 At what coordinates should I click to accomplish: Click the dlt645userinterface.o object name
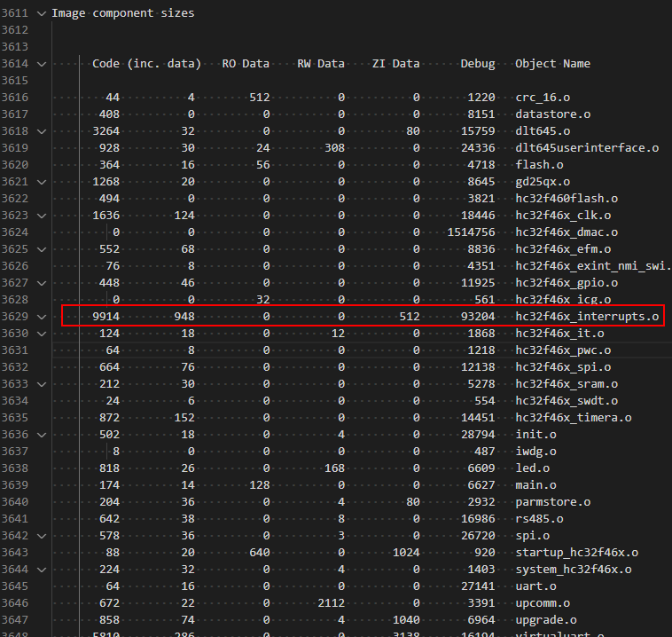[587, 147]
